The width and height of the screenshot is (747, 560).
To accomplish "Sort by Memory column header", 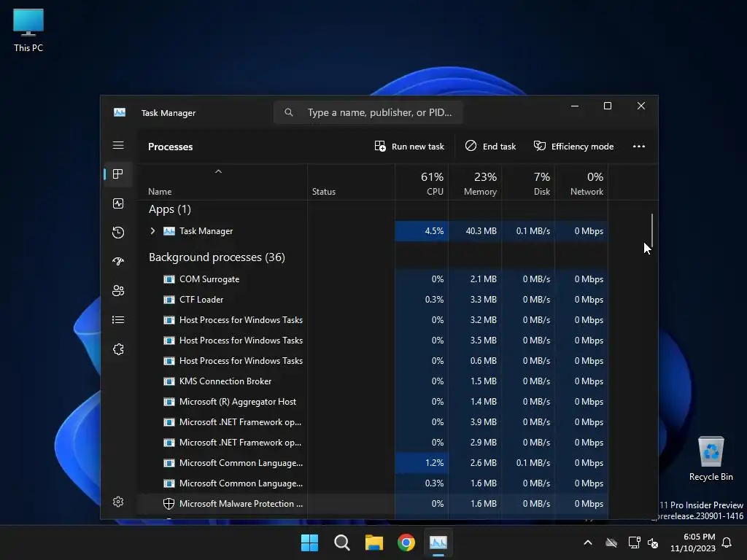I will [x=475, y=182].
